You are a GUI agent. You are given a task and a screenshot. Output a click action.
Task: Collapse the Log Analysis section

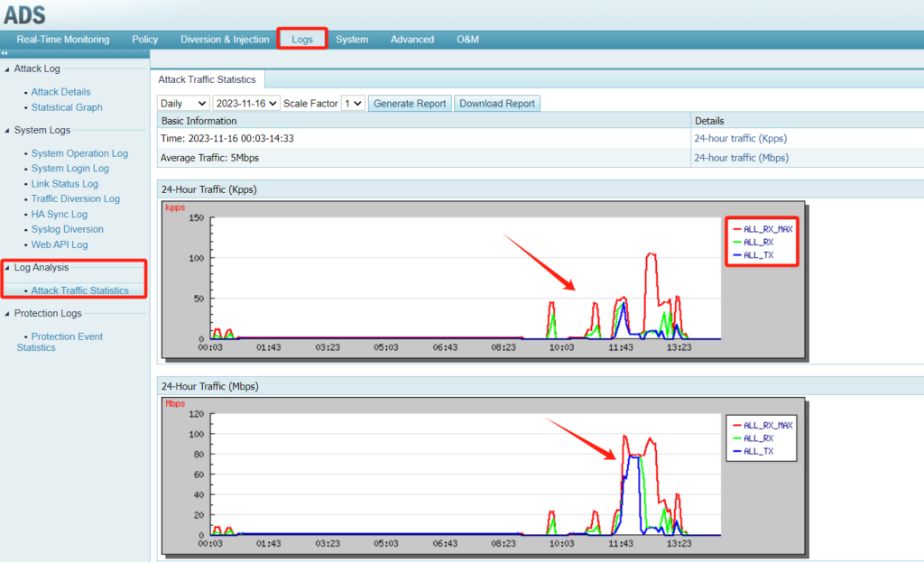point(7,267)
